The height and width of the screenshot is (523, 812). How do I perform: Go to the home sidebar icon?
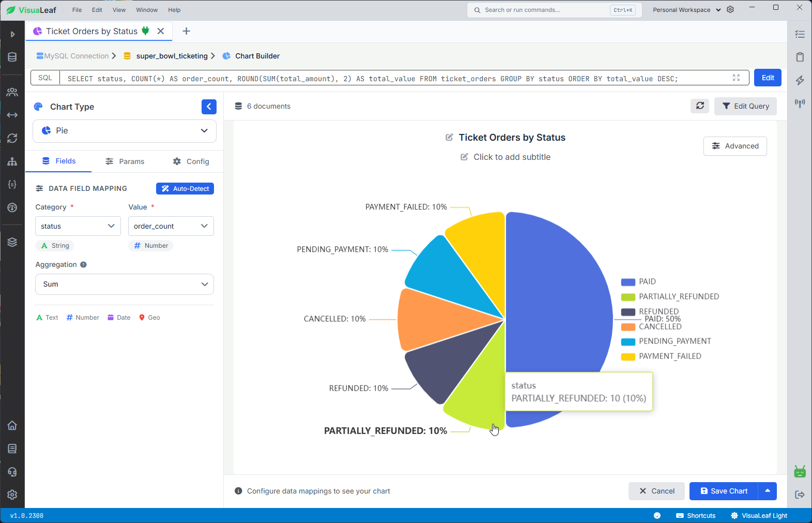12,425
